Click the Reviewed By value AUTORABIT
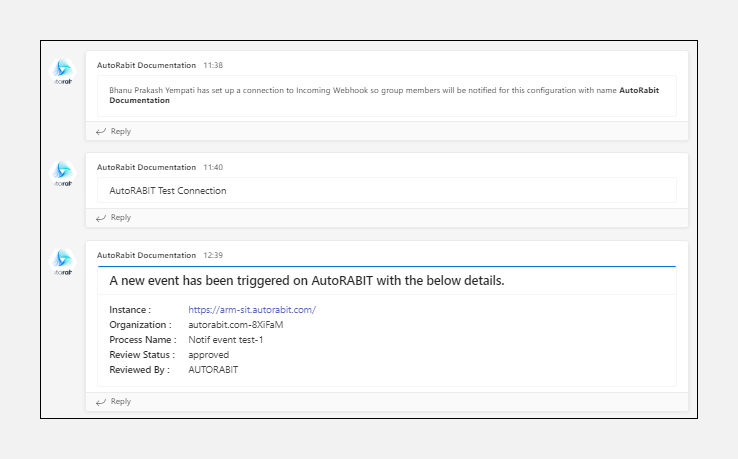 coord(213,370)
